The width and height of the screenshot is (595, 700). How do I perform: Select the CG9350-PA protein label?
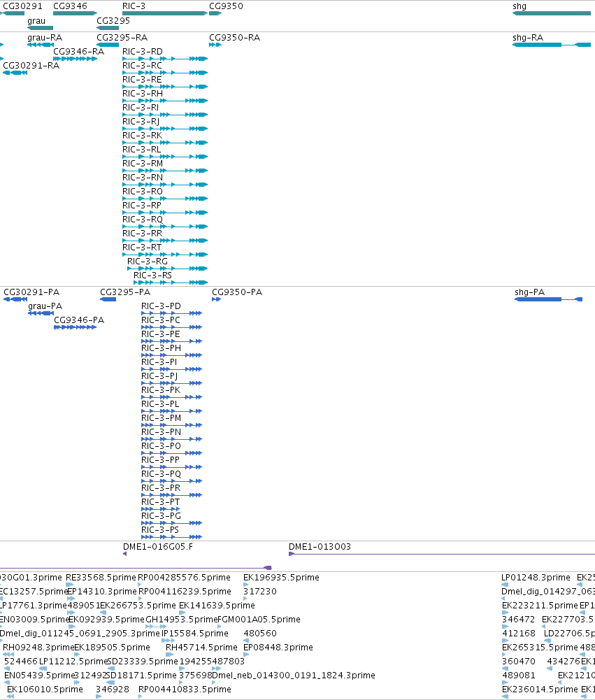pyautogui.click(x=237, y=292)
